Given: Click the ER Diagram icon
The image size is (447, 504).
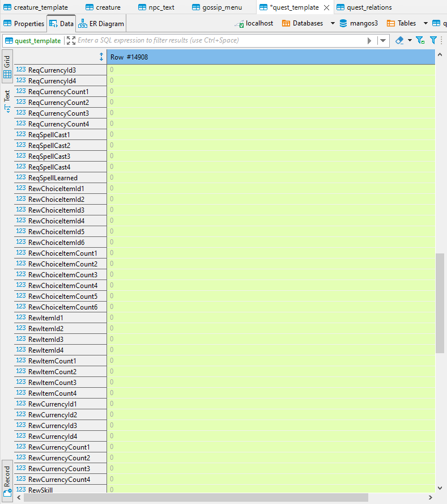Looking at the screenshot, I should (83, 23).
